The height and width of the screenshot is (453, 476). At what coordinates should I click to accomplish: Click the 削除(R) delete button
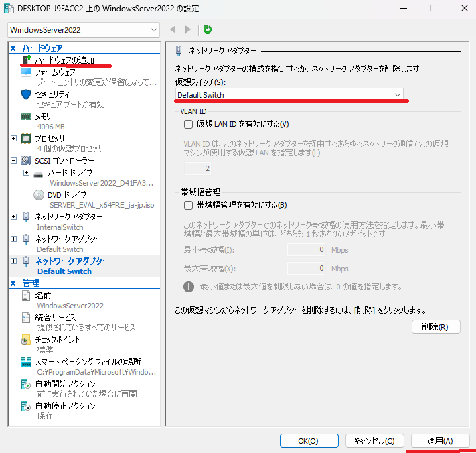(436, 326)
